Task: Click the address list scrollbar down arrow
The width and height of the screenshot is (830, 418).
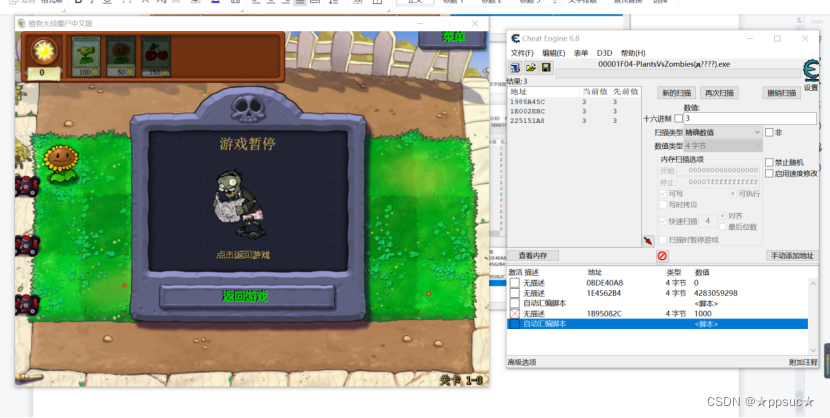Action: coord(813,350)
